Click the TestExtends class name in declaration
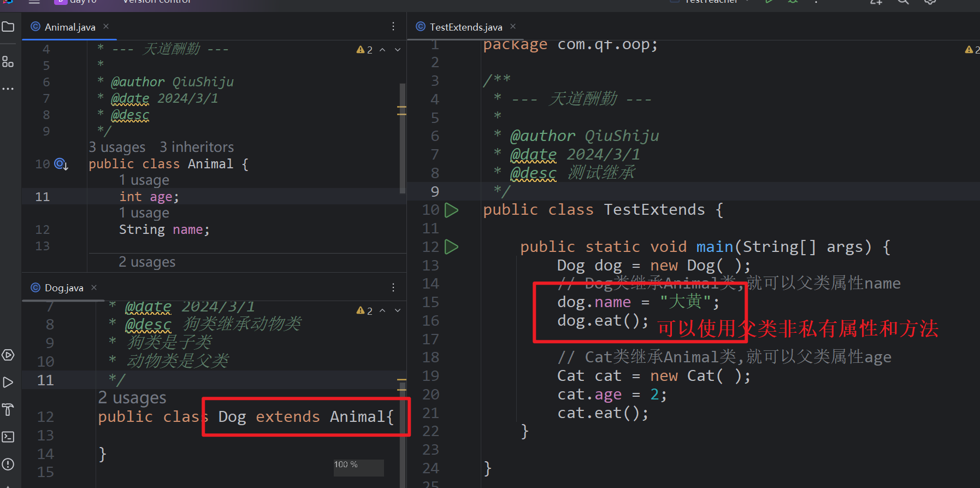Screen dimensions: 980x488 click(x=654, y=210)
